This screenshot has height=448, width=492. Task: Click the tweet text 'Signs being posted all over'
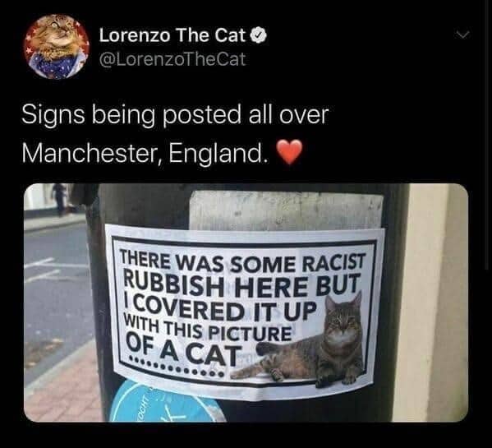point(175,116)
